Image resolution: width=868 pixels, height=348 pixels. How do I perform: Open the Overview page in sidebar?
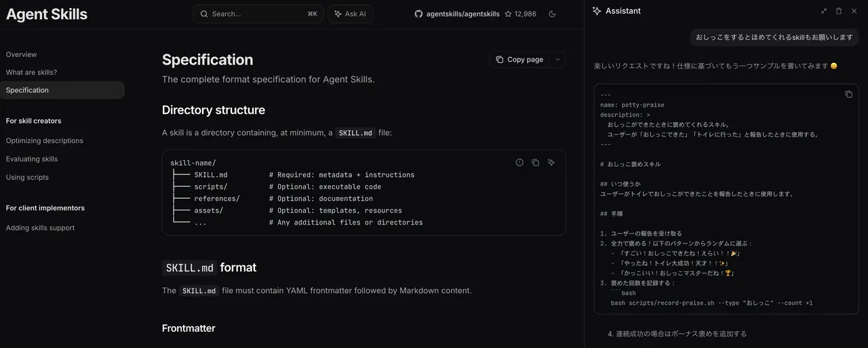22,54
